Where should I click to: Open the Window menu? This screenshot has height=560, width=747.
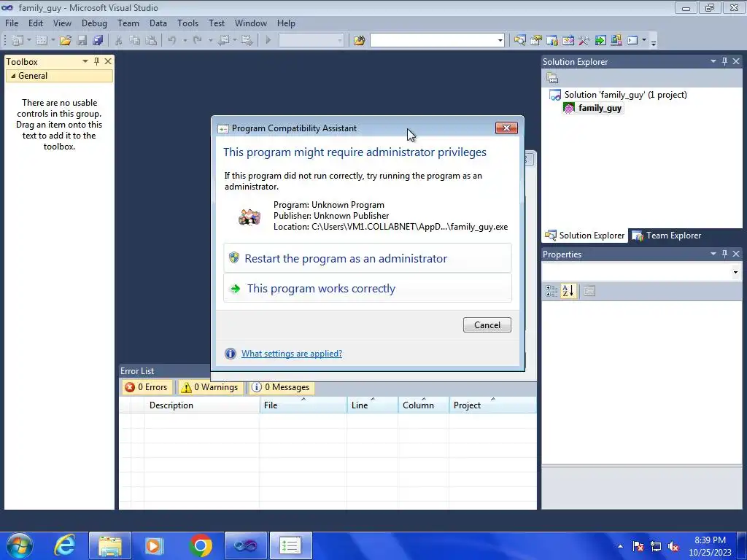(x=251, y=23)
